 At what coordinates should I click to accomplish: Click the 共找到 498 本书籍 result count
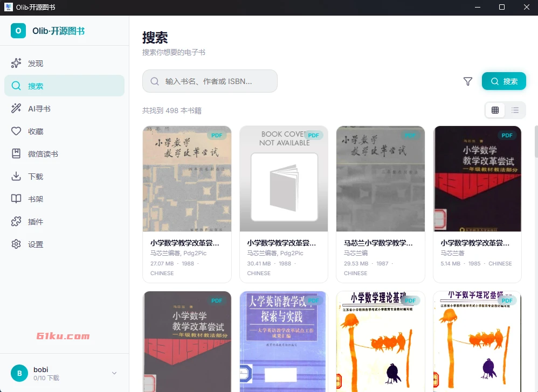tap(172, 111)
